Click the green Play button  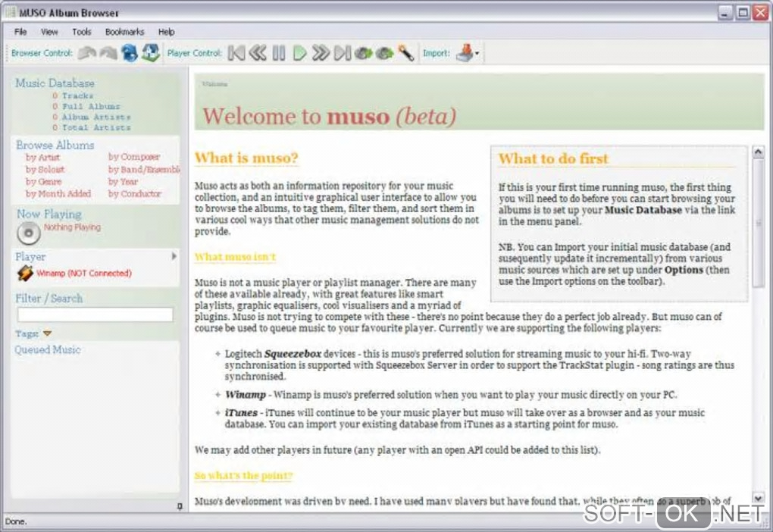pyautogui.click(x=300, y=53)
